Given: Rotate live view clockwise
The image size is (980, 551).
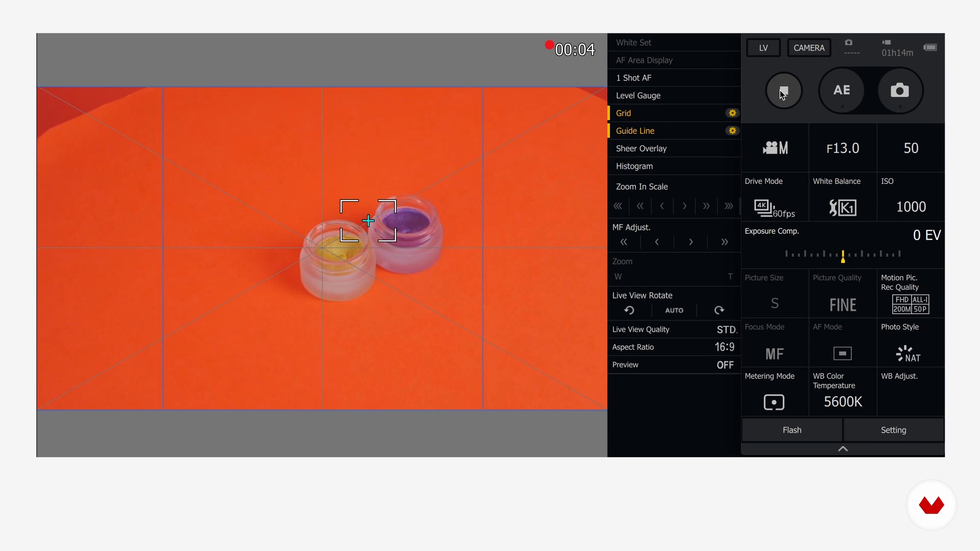Looking at the screenshot, I should 719,310.
